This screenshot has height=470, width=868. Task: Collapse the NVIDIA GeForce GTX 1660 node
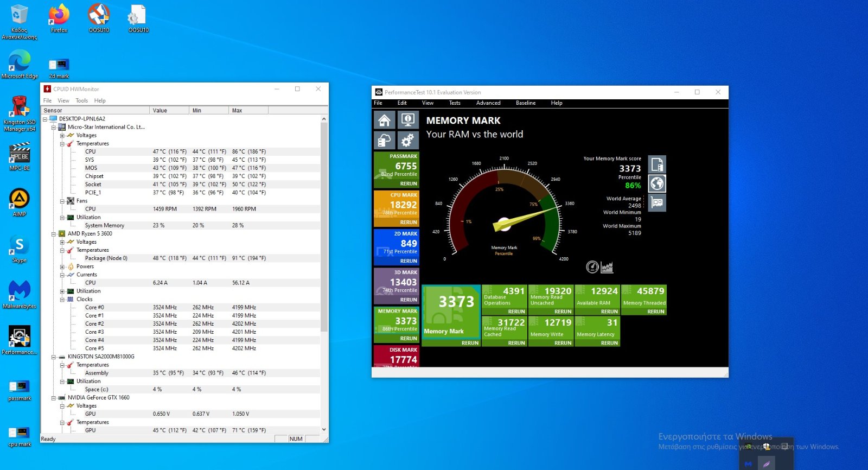[54, 398]
